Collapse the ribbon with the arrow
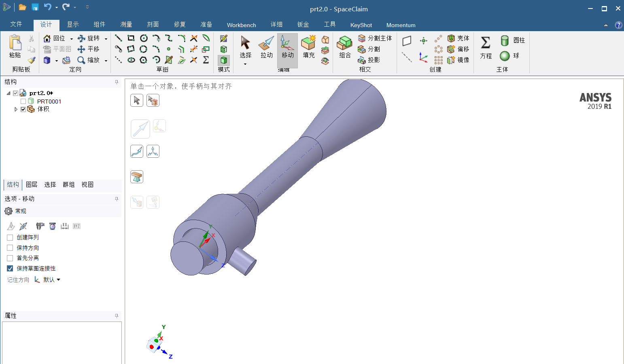The height and width of the screenshot is (364, 624). (x=606, y=25)
